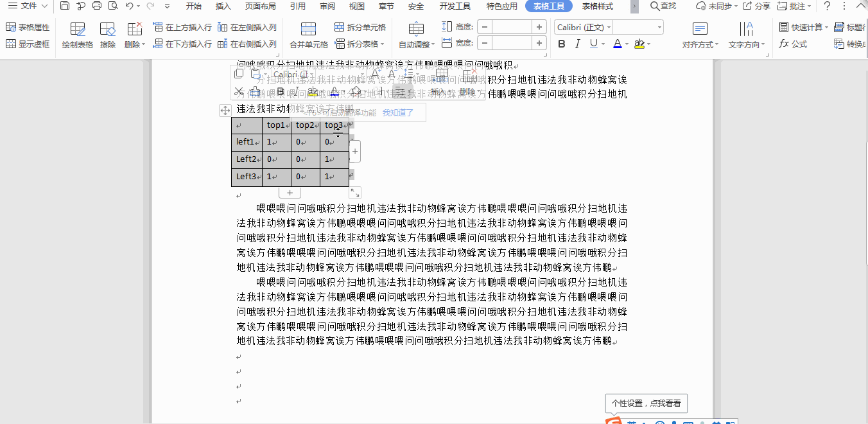
Task: Switch to the 视图 tab
Action: [x=357, y=6]
